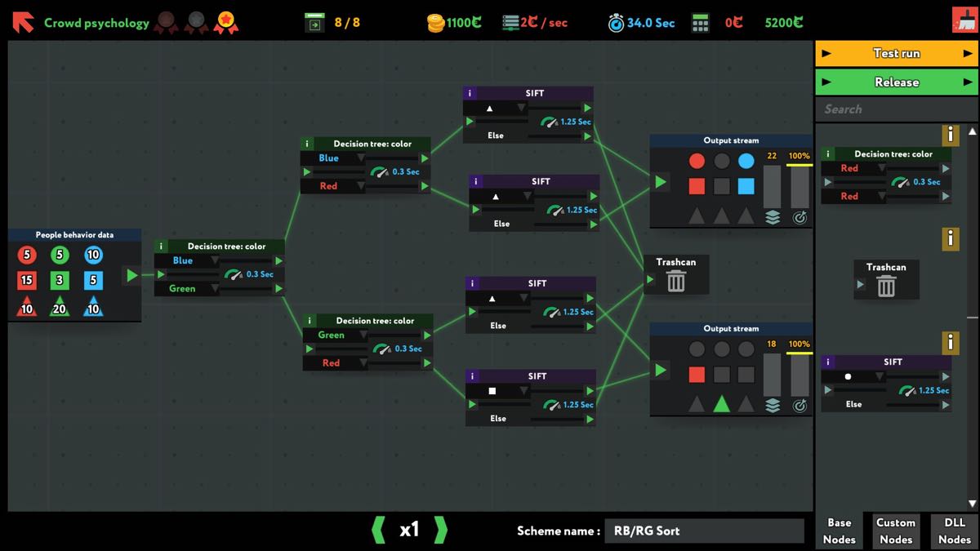Screen dimensions: 980x551
Task: Click target icon in Output stream showing 22
Action: pyautogui.click(x=800, y=217)
